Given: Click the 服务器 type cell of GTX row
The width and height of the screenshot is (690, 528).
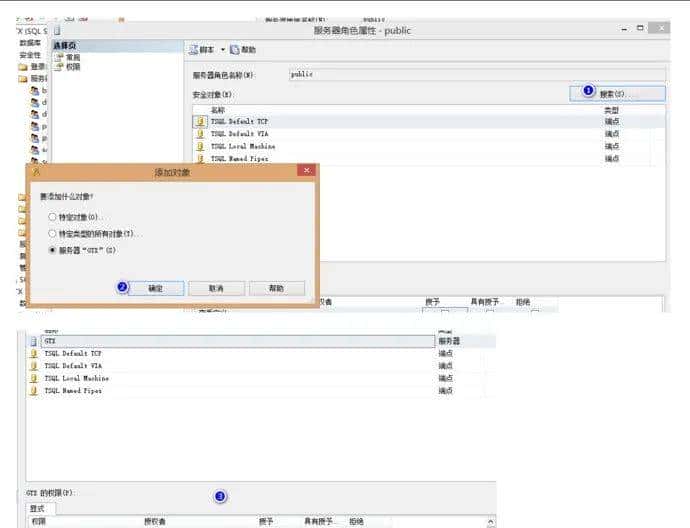Looking at the screenshot, I should click(449, 341).
